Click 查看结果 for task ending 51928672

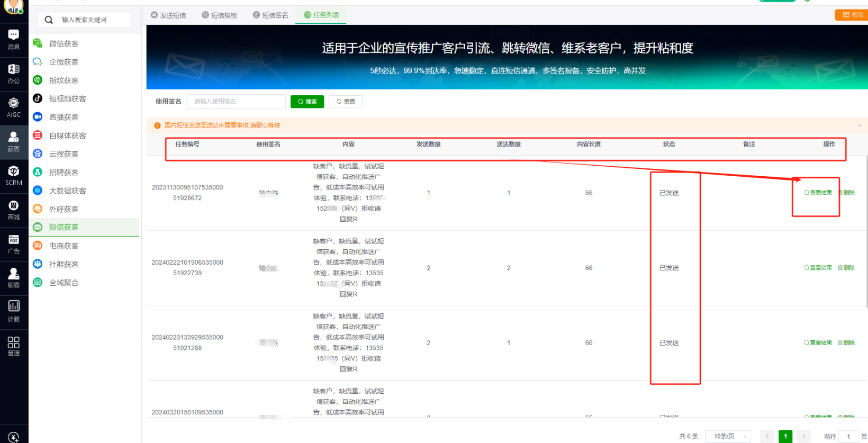point(818,193)
